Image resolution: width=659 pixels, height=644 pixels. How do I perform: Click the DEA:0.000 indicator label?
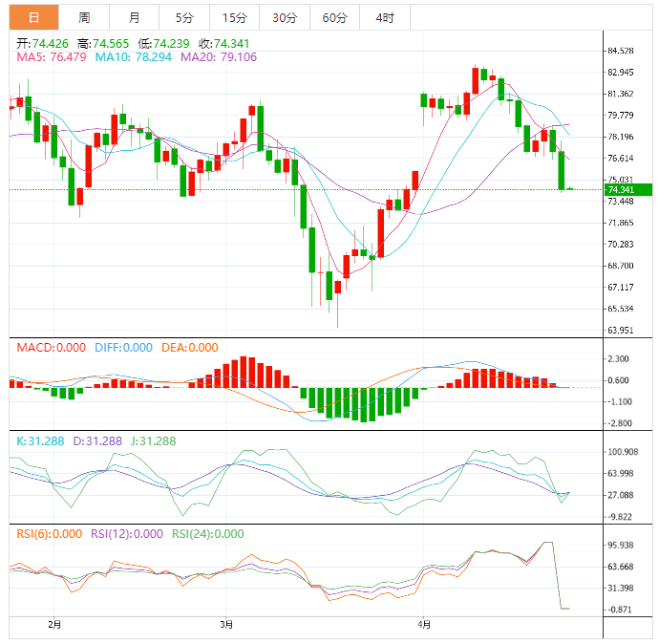(x=190, y=348)
